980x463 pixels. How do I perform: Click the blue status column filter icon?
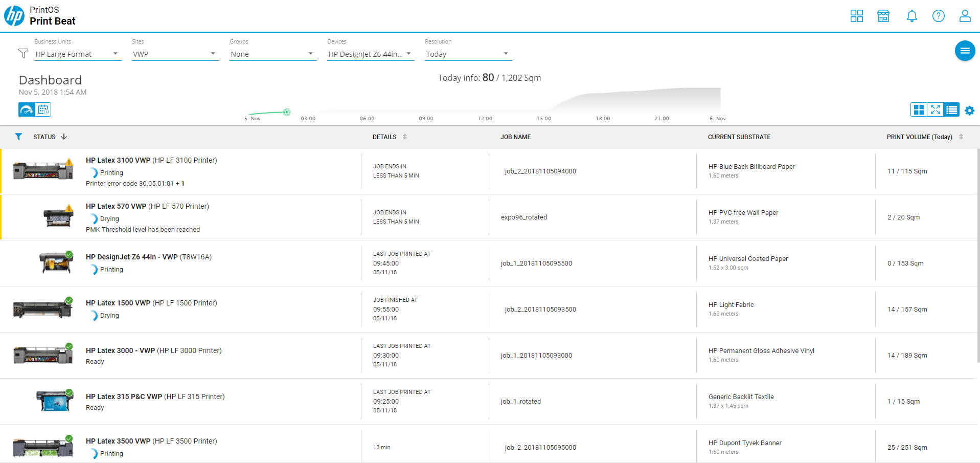18,137
